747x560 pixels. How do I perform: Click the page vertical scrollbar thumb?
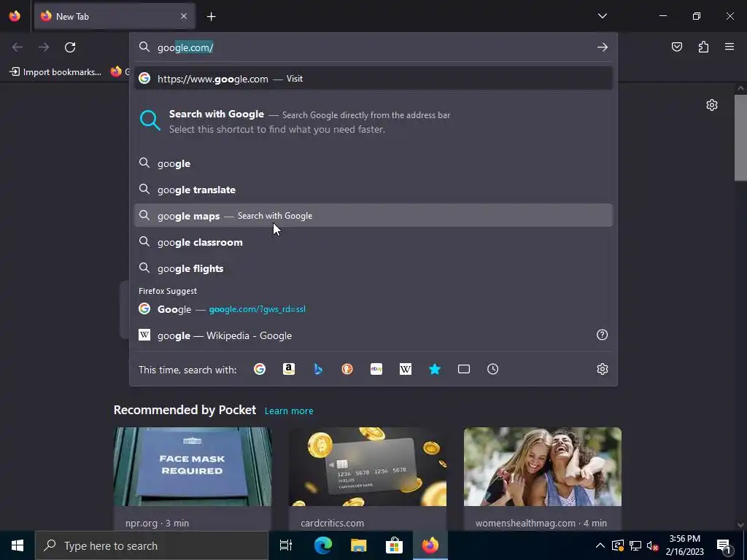pyautogui.click(x=740, y=138)
